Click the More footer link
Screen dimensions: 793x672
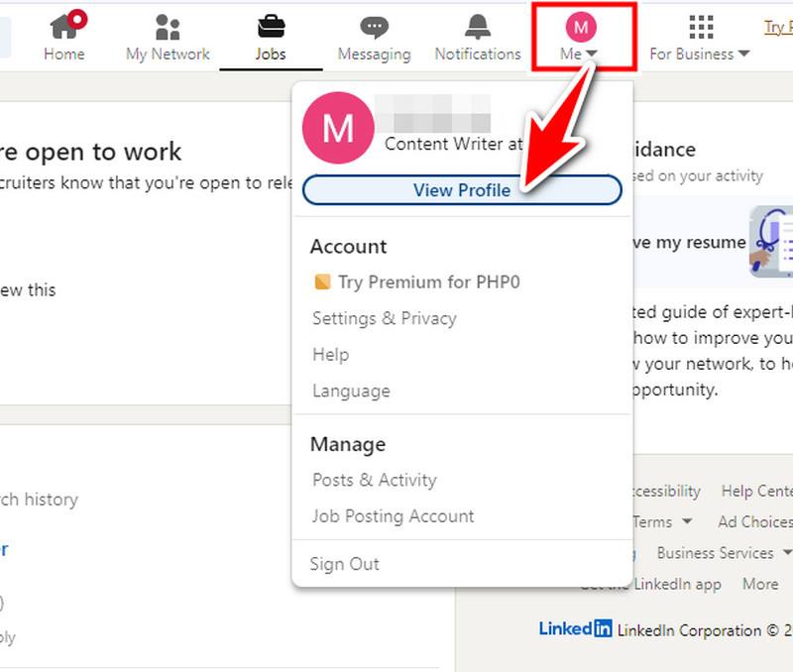pos(760,584)
